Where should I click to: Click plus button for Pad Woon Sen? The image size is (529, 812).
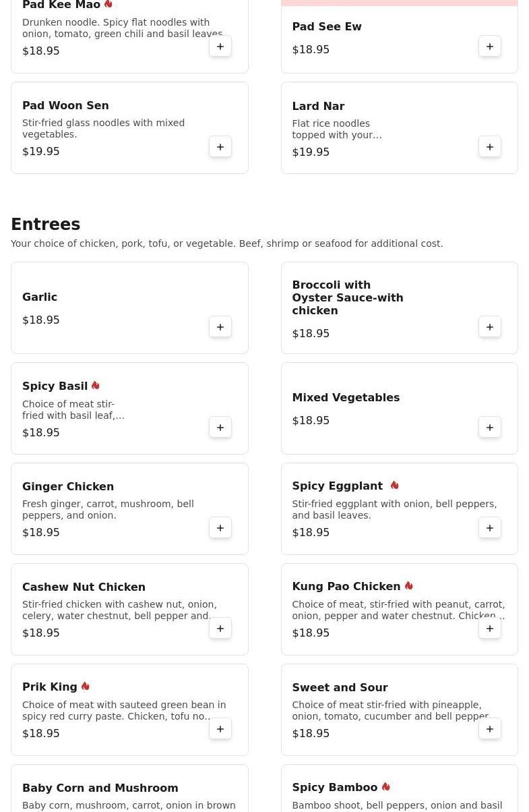coord(220,147)
